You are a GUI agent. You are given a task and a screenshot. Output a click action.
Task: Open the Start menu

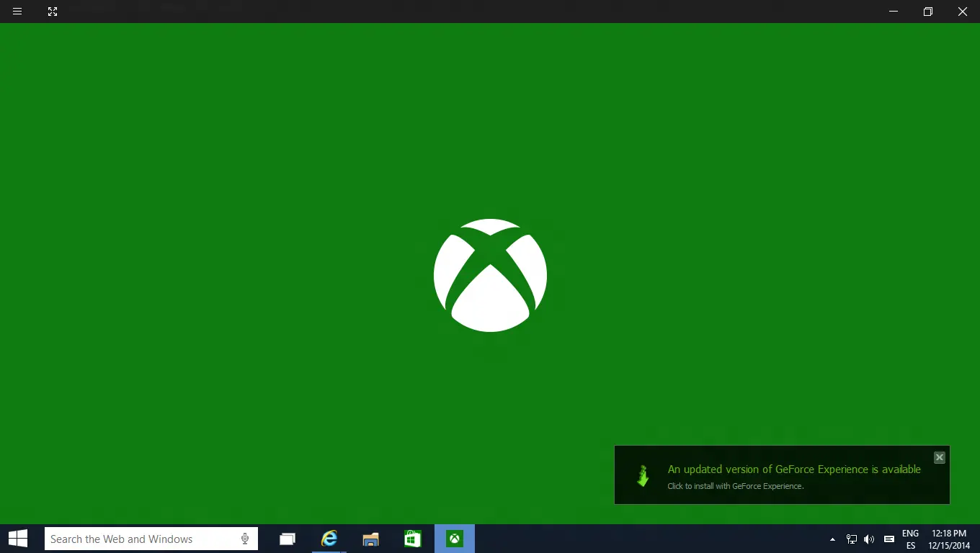pos(17,539)
